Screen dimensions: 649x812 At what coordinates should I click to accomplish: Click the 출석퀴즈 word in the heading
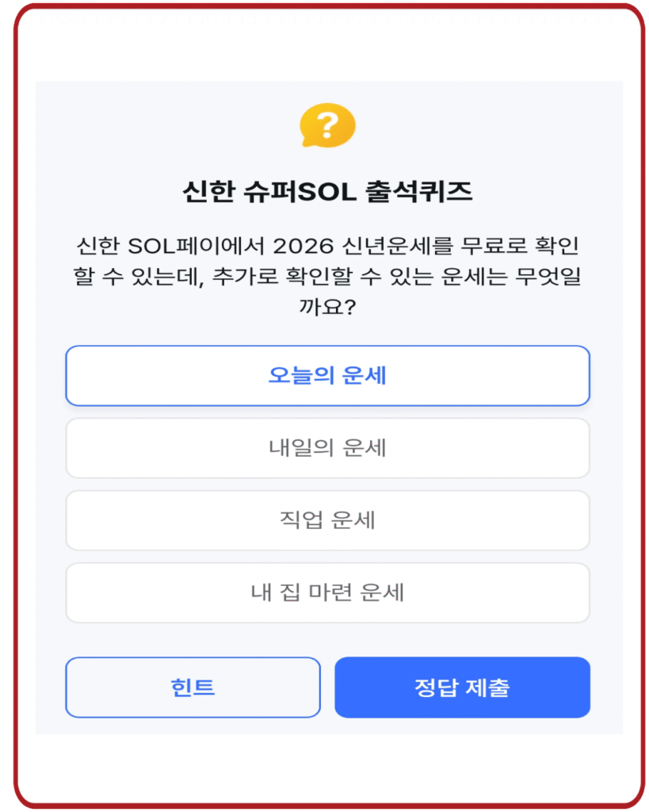(418, 192)
